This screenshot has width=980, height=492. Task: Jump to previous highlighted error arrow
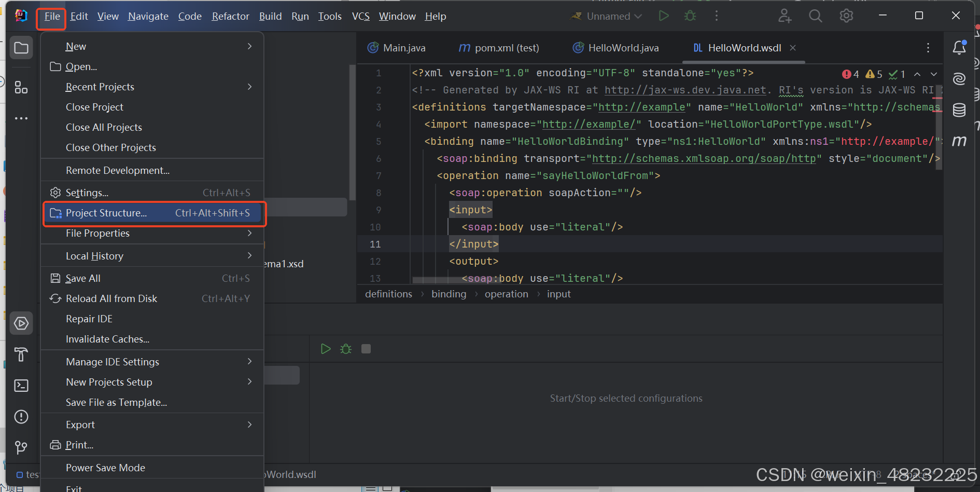point(917,74)
